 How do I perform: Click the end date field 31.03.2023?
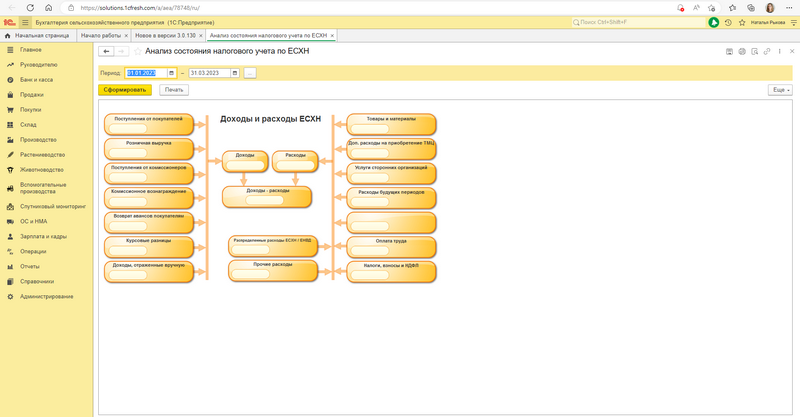click(x=208, y=73)
